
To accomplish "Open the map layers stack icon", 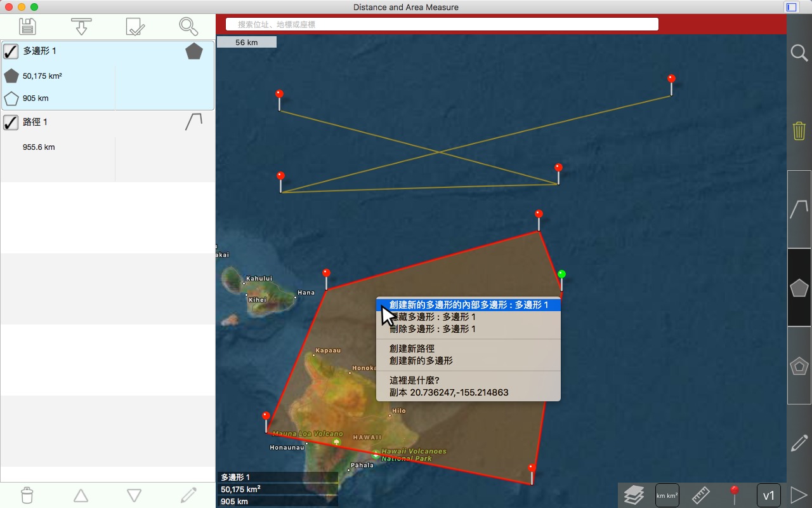I will [634, 495].
